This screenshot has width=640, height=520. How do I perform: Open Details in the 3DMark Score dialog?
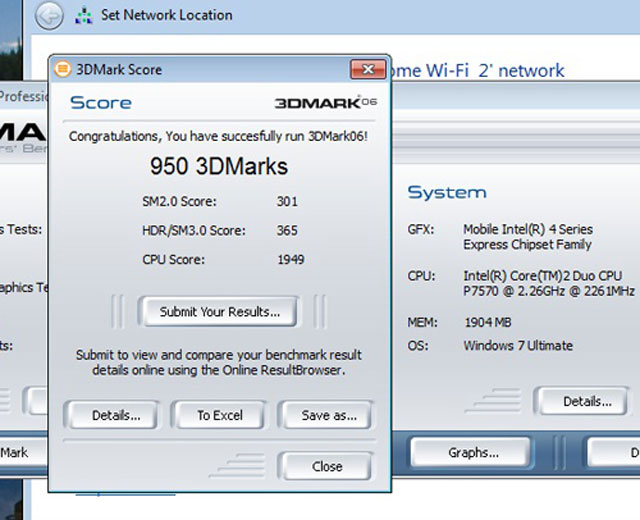(x=113, y=415)
